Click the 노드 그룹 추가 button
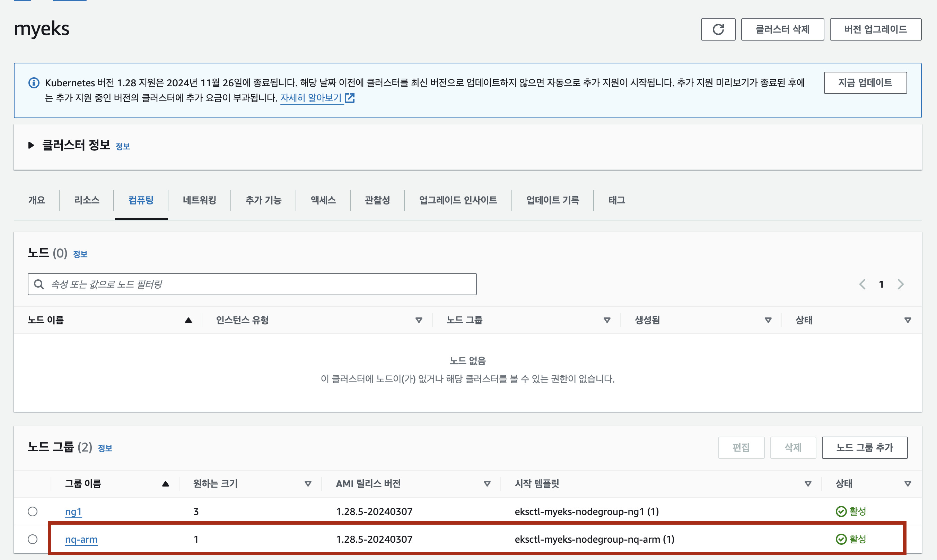This screenshot has height=560, width=937. 864,447
